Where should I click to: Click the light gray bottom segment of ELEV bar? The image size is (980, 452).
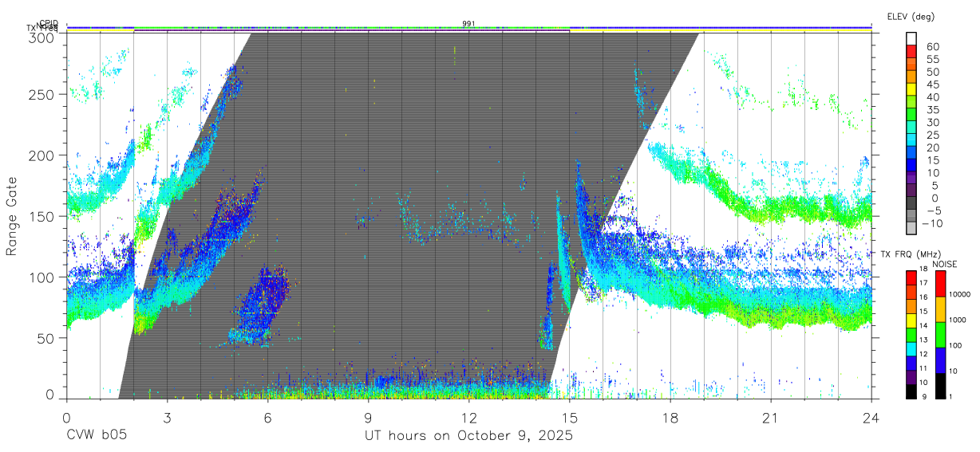911,228
